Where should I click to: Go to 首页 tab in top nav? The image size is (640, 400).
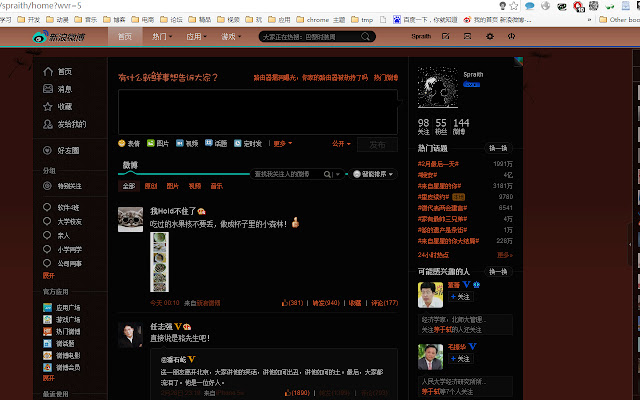point(125,37)
